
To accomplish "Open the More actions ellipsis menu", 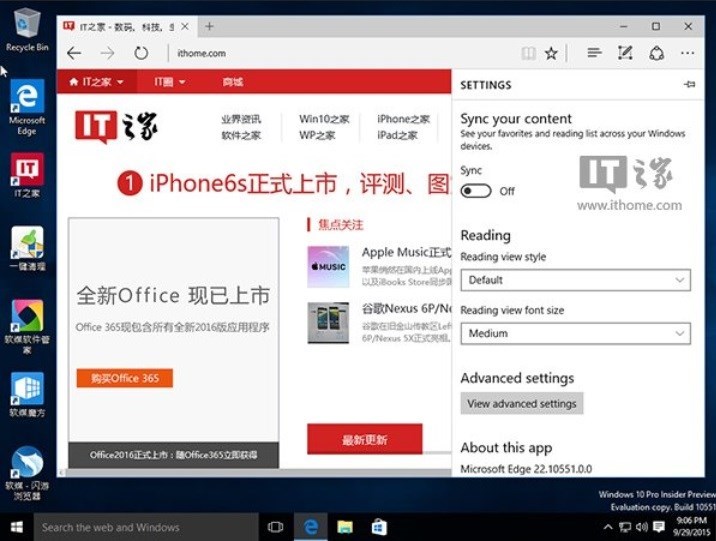I will [687, 53].
